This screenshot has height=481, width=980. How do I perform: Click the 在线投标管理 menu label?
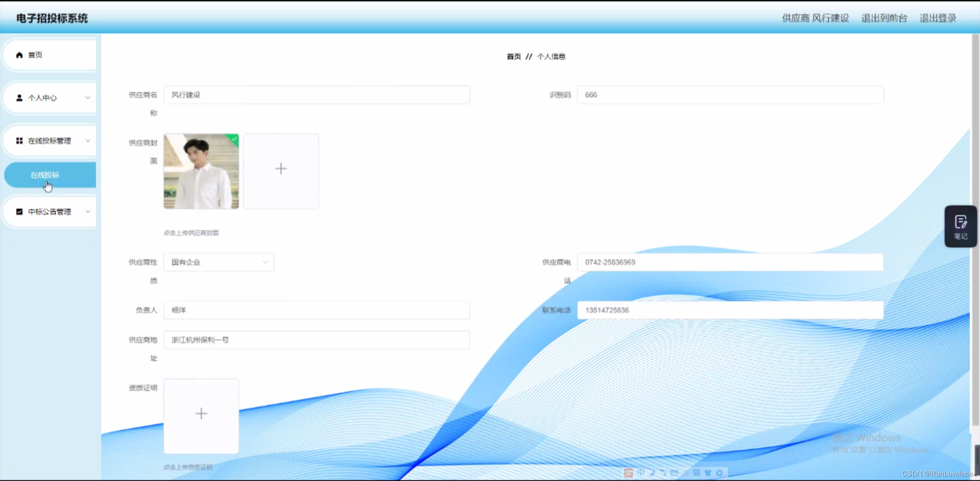49,141
